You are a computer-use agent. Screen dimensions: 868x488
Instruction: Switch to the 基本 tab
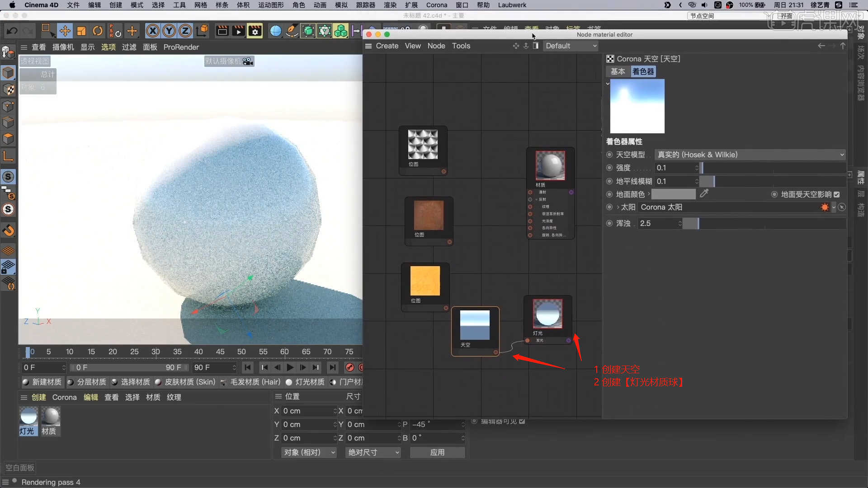[618, 71]
